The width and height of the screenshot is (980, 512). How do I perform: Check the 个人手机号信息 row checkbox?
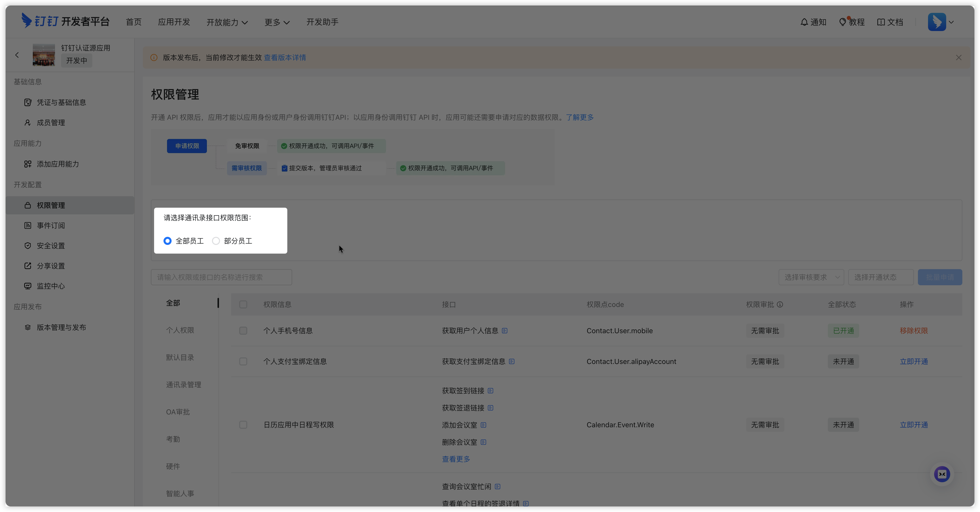coord(243,331)
